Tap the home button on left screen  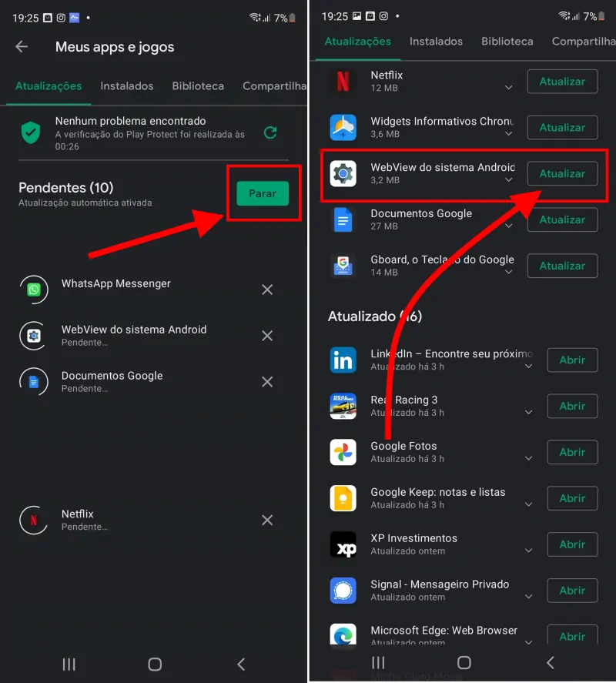coord(155,665)
